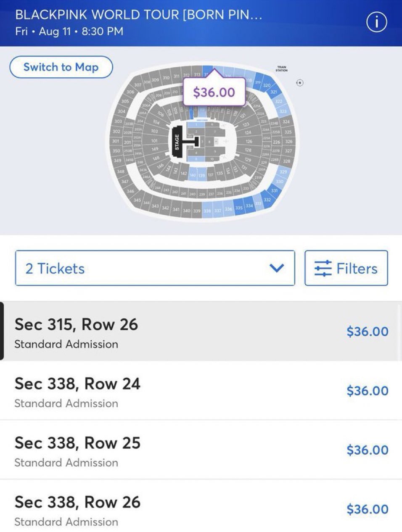
Task: Select section 321 on the seat map
Action: coord(274,92)
